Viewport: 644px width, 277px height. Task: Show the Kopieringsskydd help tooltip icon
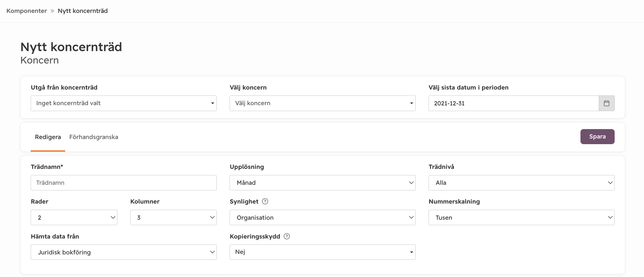click(287, 236)
